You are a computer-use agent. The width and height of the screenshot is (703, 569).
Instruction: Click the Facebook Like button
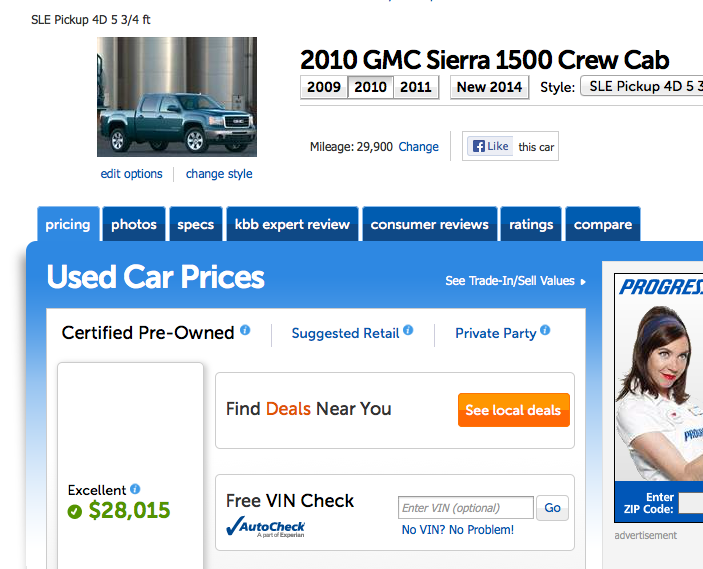pyautogui.click(x=489, y=146)
